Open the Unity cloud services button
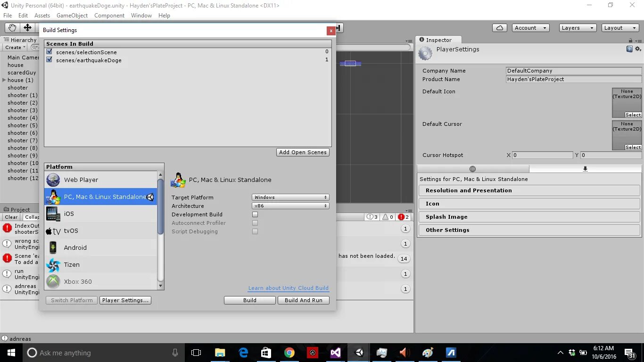This screenshot has width=644, height=362. tap(500, 28)
